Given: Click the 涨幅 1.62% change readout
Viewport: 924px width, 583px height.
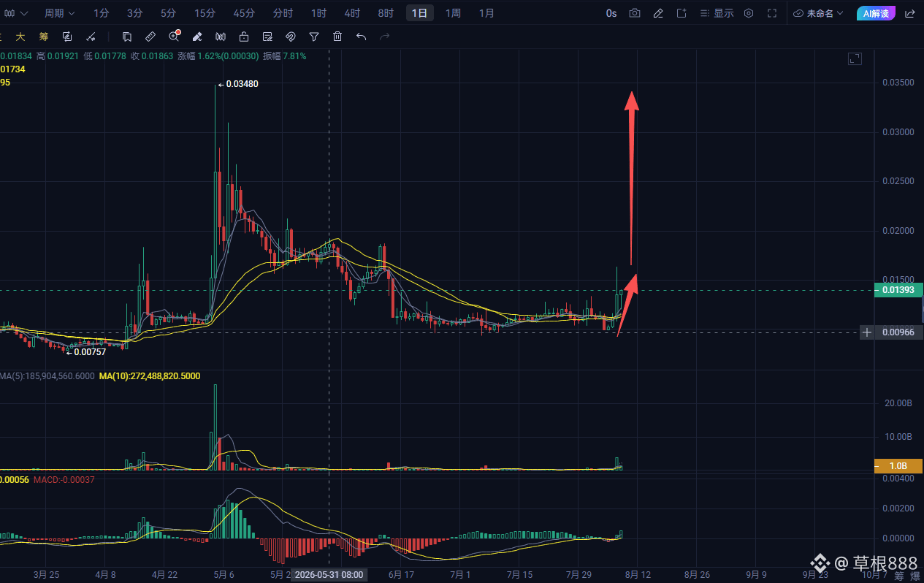Looking at the screenshot, I should [218, 56].
